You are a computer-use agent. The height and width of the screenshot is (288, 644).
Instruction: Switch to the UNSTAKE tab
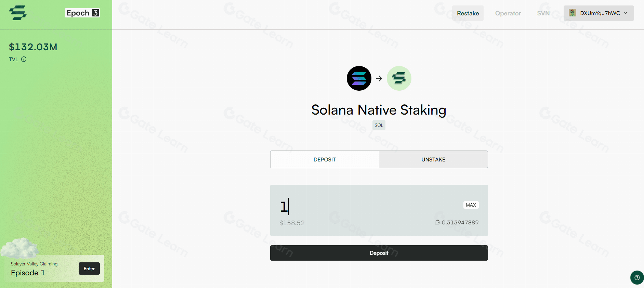point(433,159)
